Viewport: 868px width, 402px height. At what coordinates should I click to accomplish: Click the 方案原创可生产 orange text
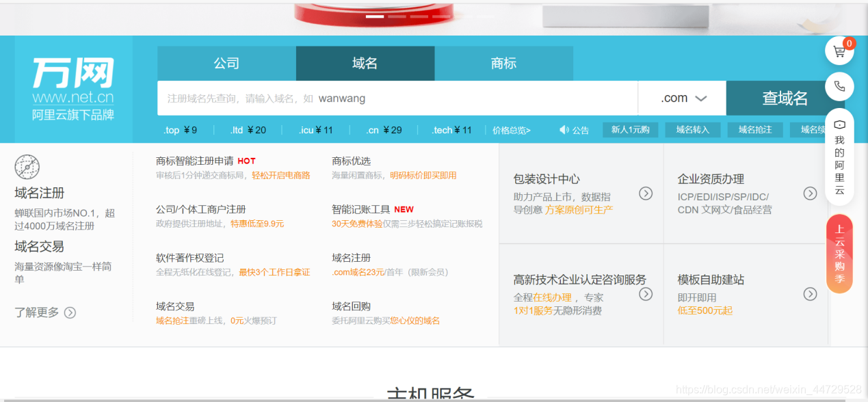click(579, 210)
